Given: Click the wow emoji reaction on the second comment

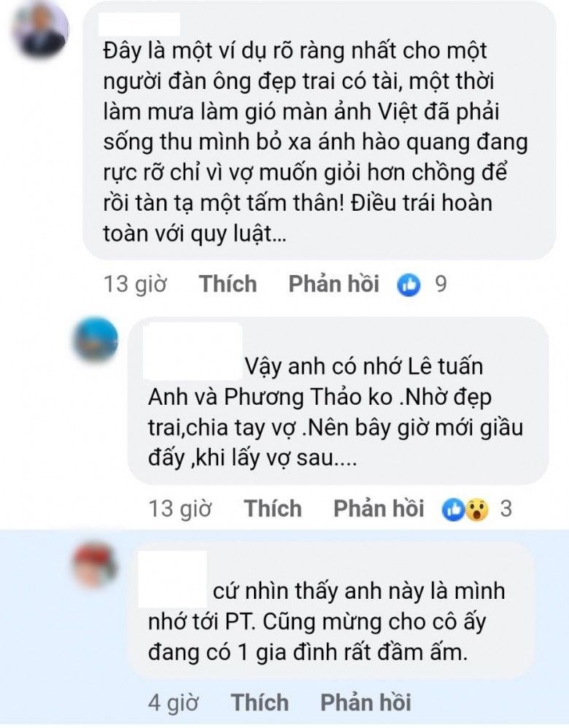Looking at the screenshot, I should [x=477, y=509].
